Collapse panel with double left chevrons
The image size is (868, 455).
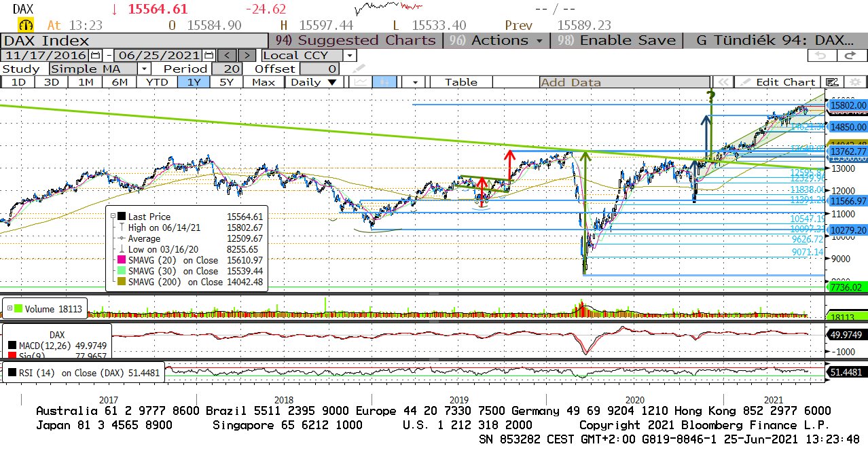[x=723, y=82]
